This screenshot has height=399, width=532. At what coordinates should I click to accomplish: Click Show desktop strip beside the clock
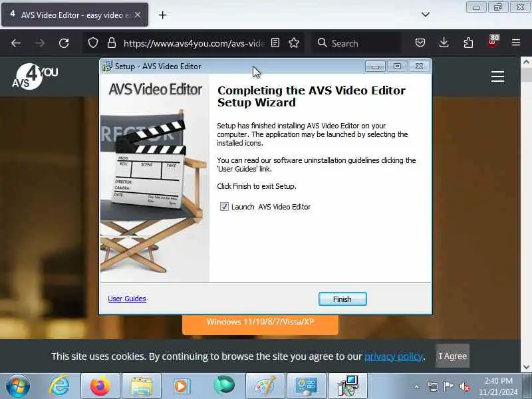527,386
